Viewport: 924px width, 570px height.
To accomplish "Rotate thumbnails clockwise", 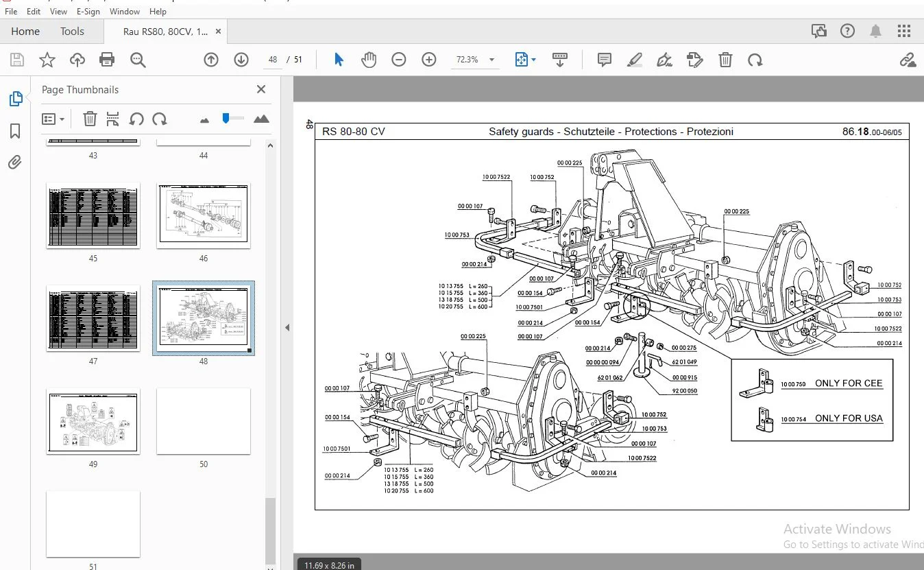I will click(x=160, y=119).
